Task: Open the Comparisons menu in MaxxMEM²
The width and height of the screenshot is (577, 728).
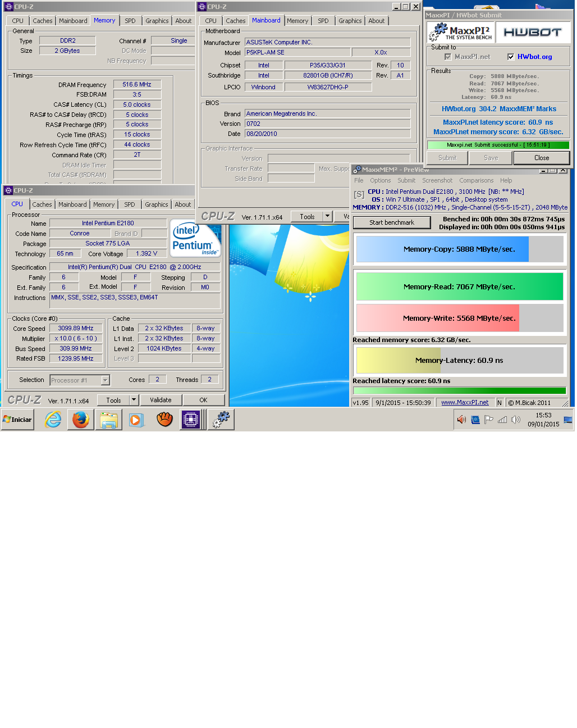Action: pos(476,180)
